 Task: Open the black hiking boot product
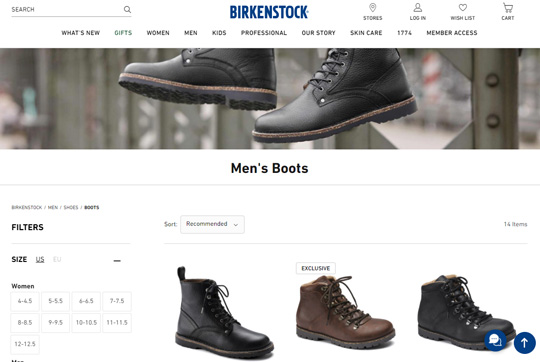point(466,312)
